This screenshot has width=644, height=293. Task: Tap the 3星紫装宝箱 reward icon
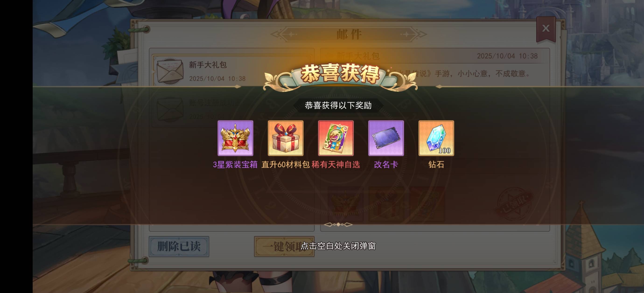tap(235, 138)
